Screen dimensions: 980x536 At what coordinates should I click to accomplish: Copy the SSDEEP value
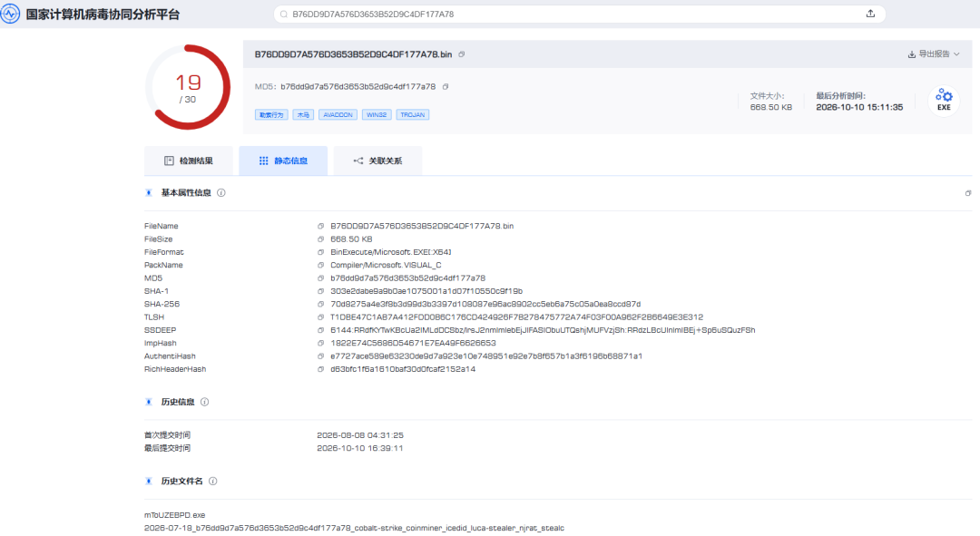point(320,330)
